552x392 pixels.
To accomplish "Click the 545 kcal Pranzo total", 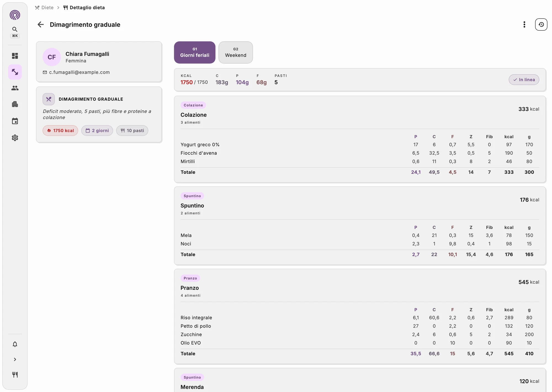I will pos(529,282).
